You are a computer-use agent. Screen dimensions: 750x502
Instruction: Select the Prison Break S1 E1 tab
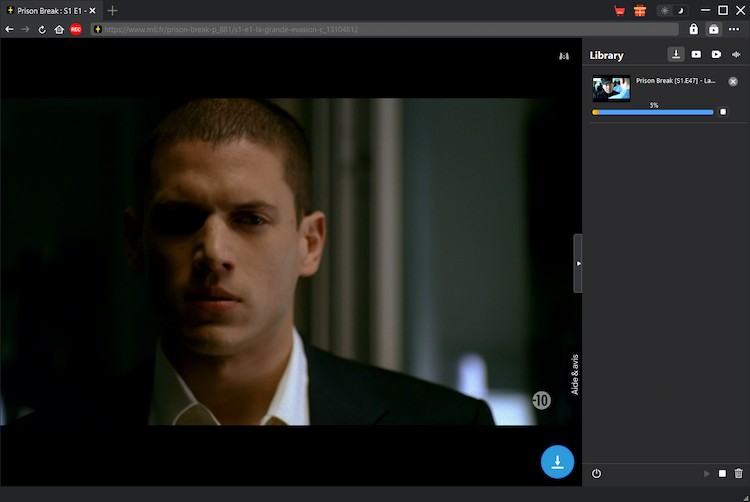51,11
